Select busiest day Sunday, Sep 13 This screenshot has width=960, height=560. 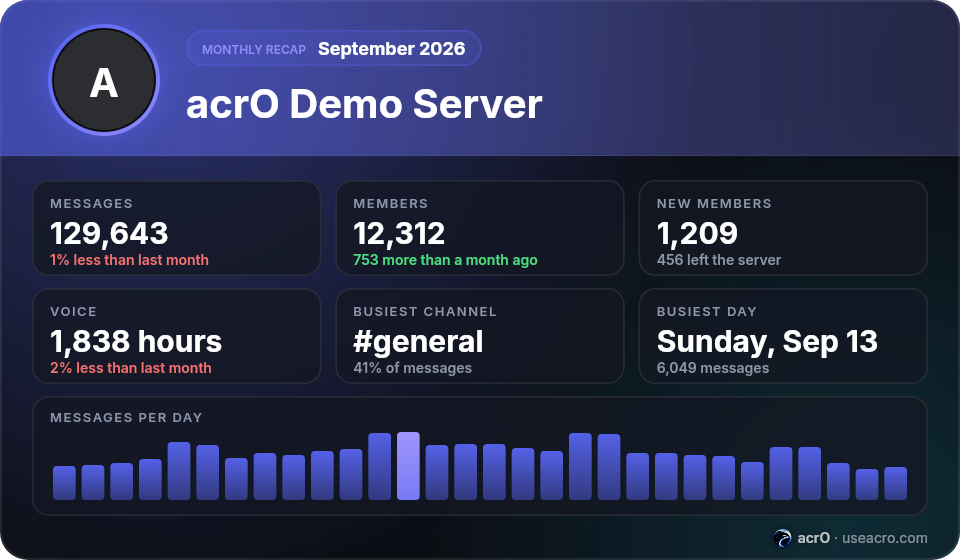click(767, 342)
